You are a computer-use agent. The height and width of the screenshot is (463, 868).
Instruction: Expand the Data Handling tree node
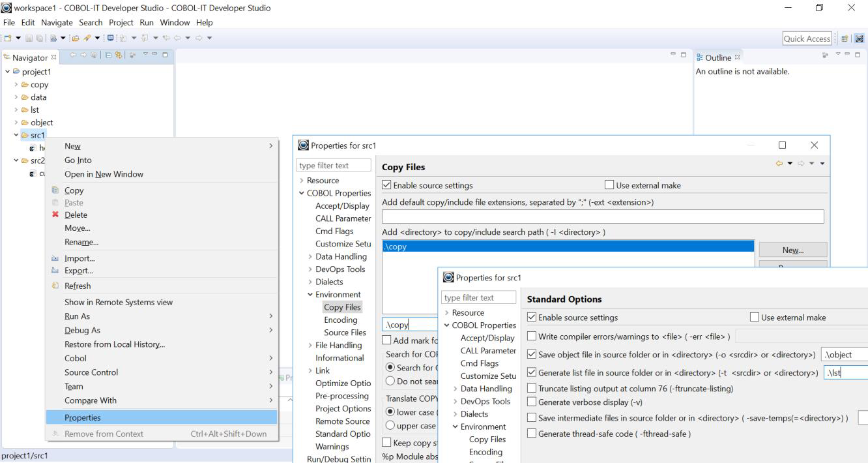(310, 257)
